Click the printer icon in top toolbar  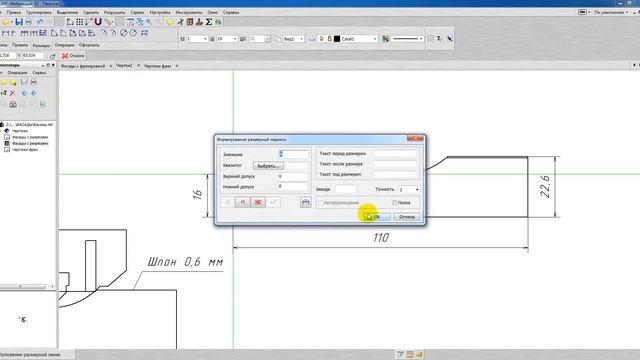(29, 22)
